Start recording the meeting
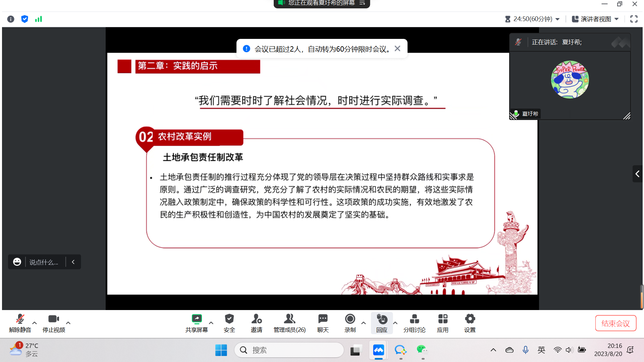The image size is (644, 362). pos(350,323)
